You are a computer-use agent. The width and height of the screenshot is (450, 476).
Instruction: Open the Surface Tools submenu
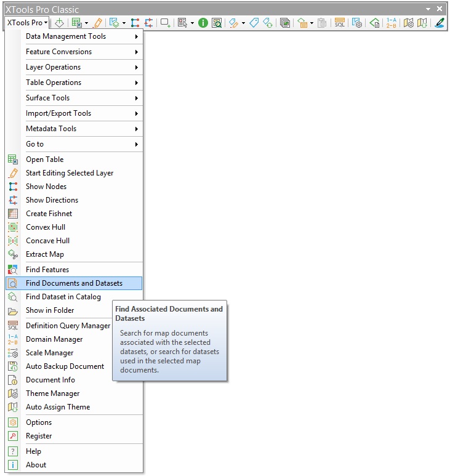(74, 98)
